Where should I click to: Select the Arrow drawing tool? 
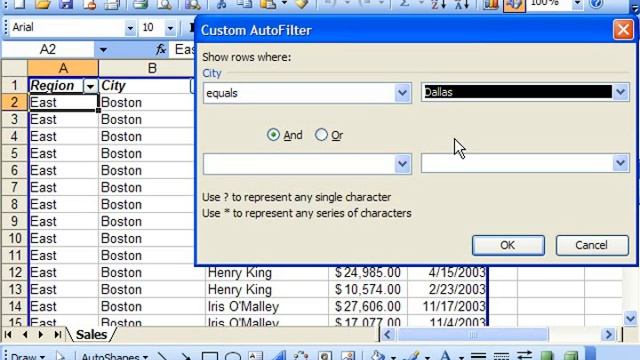click(186, 356)
